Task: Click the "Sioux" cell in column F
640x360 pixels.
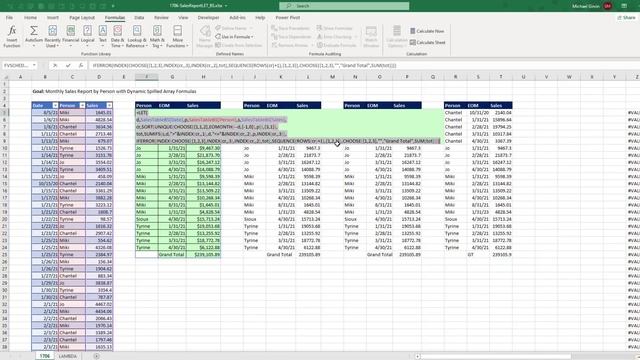Action: coord(147,219)
